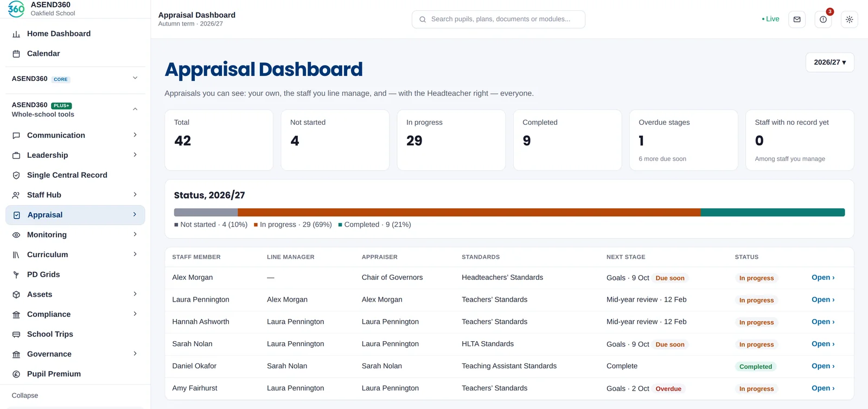Screen dimensions: 868x409
Task: Expand the ASEND360 CORE section
Action: tap(135, 78)
